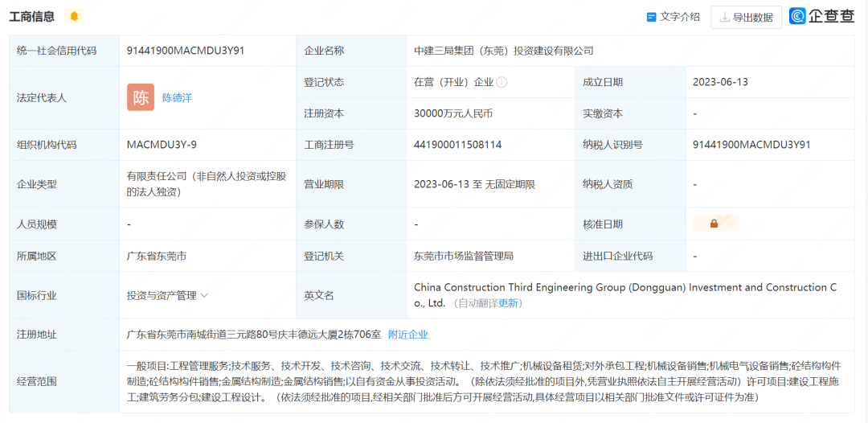Click the 工商信息 section heading
The width and height of the screenshot is (868, 423).
[x=31, y=17]
